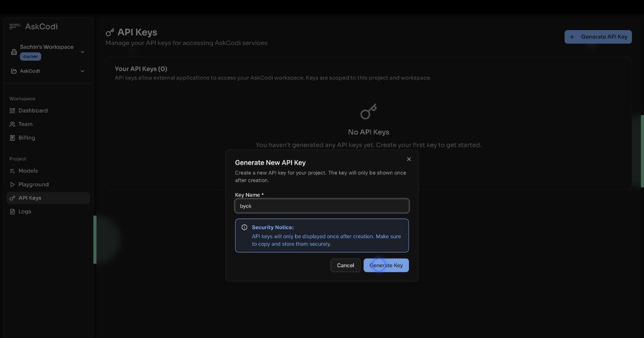The width and height of the screenshot is (644, 338).
Task: Click the Logs document icon in sidebar
Action: click(x=13, y=211)
